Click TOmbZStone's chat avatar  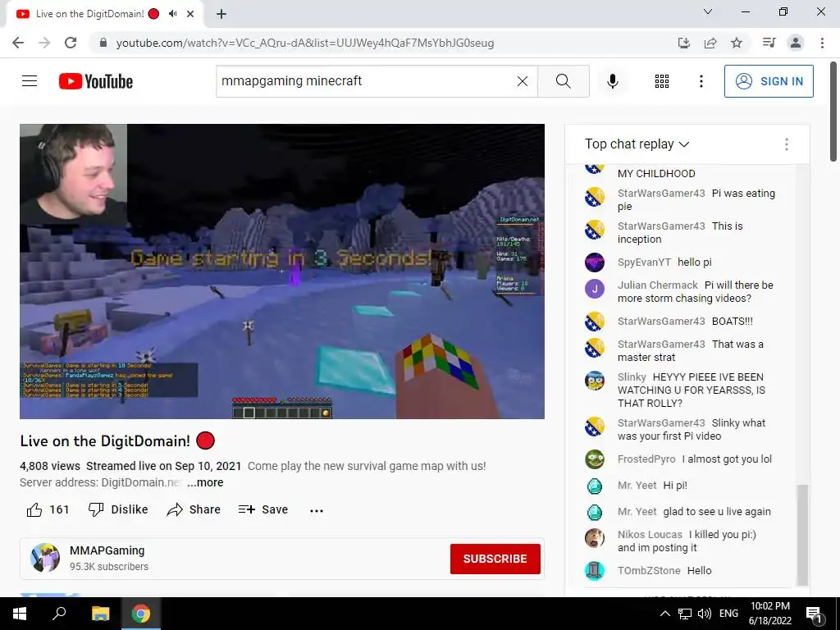[595, 571]
